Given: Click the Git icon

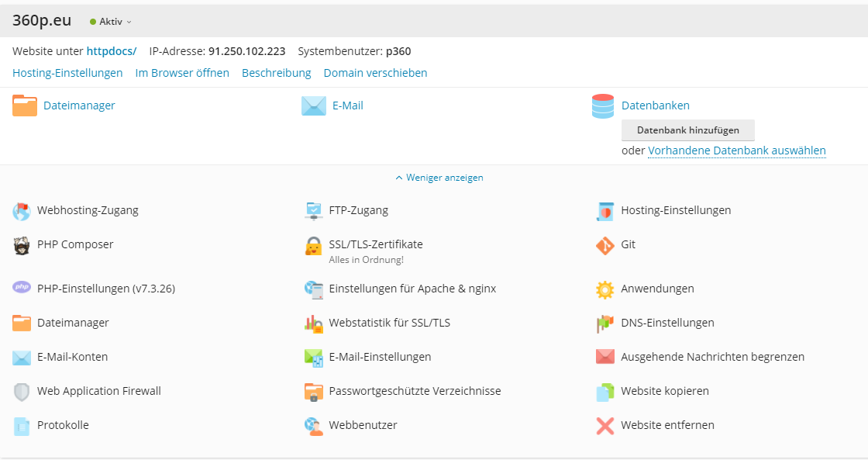Looking at the screenshot, I should [x=604, y=245].
